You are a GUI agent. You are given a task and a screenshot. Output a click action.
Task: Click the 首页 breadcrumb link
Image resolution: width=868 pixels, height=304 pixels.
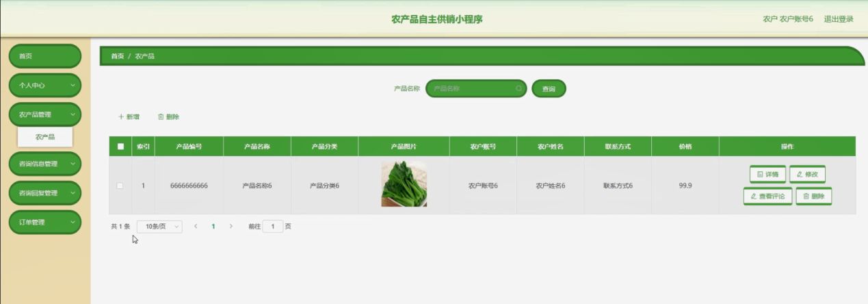(x=118, y=56)
